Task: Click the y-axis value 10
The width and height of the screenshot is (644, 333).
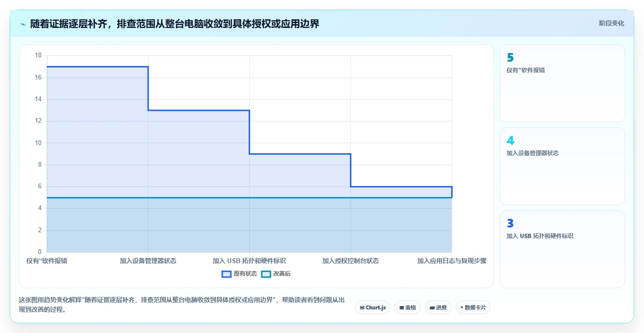Action: tap(38, 143)
